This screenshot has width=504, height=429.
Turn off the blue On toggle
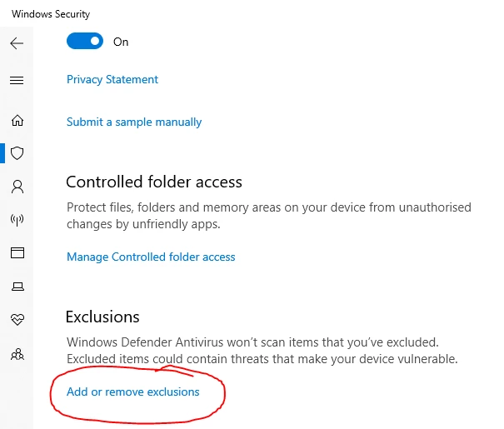point(85,41)
